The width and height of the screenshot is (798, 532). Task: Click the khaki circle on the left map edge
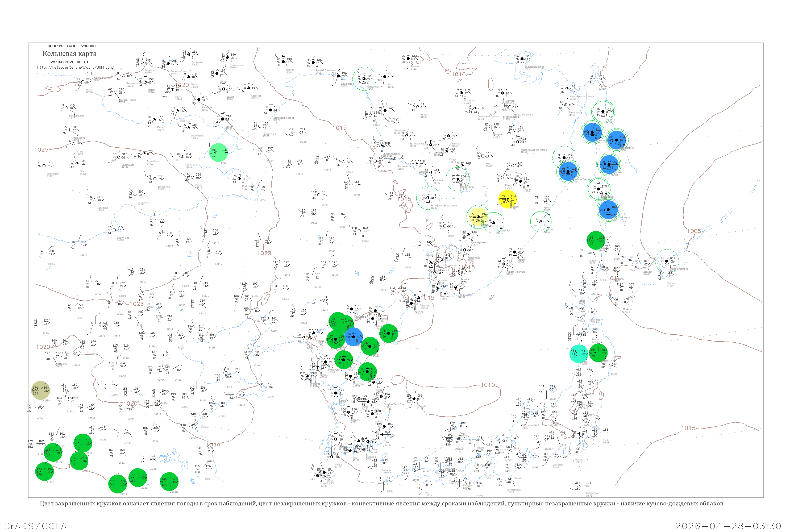40,390
